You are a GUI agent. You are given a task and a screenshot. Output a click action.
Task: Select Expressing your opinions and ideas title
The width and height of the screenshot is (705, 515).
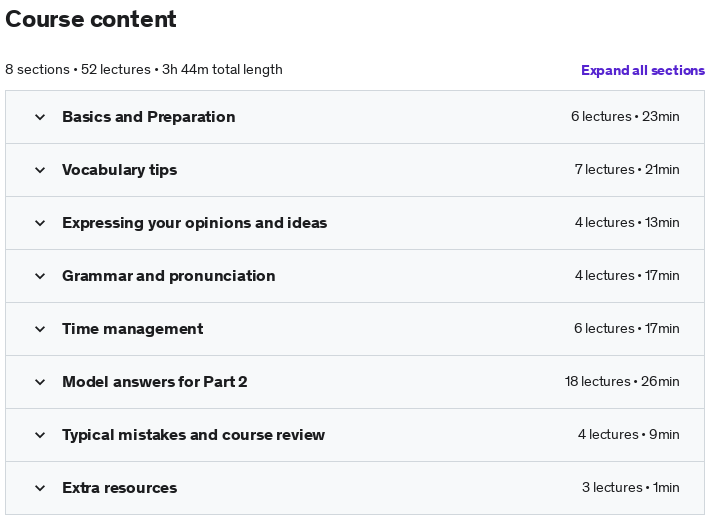pos(194,223)
